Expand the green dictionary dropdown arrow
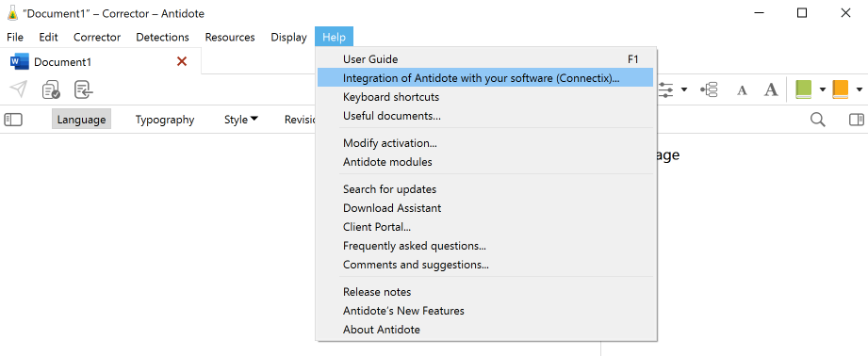The image size is (868, 356). (x=823, y=89)
